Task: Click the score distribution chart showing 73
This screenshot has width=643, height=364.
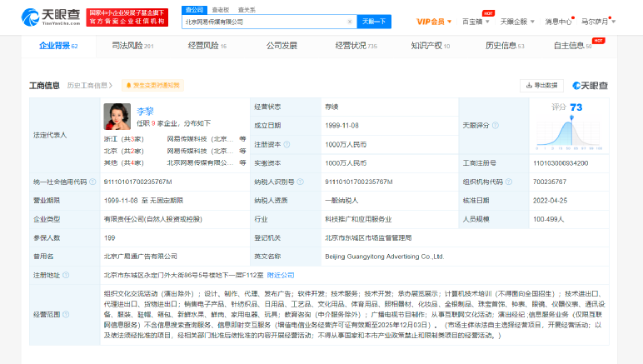Action: click(569, 132)
